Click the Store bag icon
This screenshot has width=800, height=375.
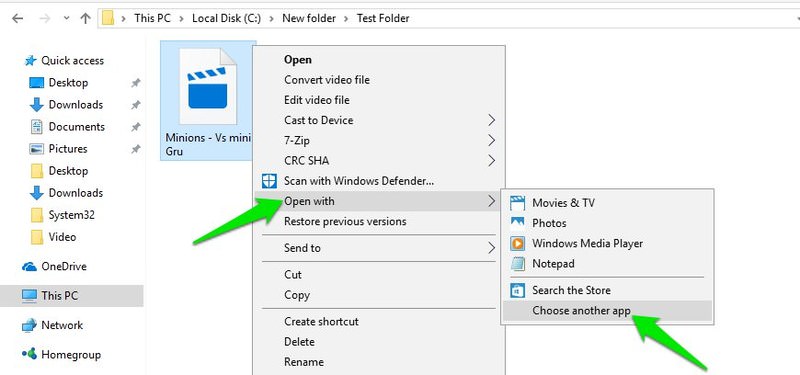click(517, 290)
